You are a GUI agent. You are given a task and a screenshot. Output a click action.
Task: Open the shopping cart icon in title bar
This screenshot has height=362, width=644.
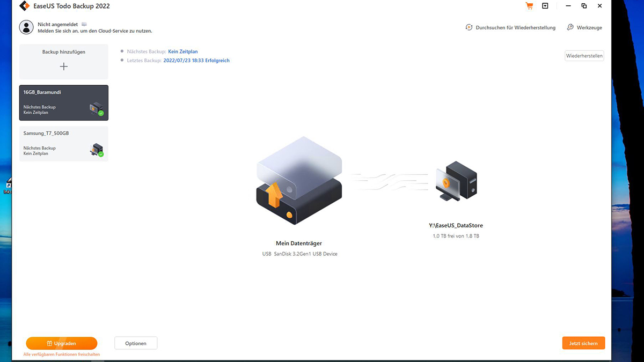tap(530, 6)
